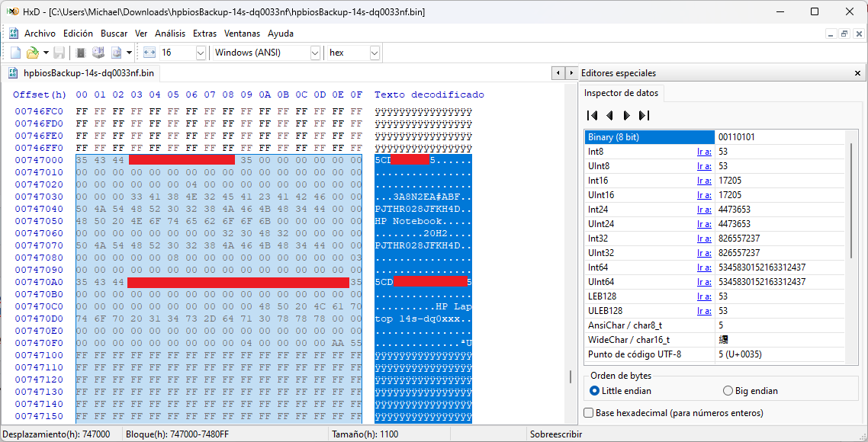Click the Sobreescribir mode indicator
Image resolution: width=868 pixels, height=442 pixels.
click(556, 434)
